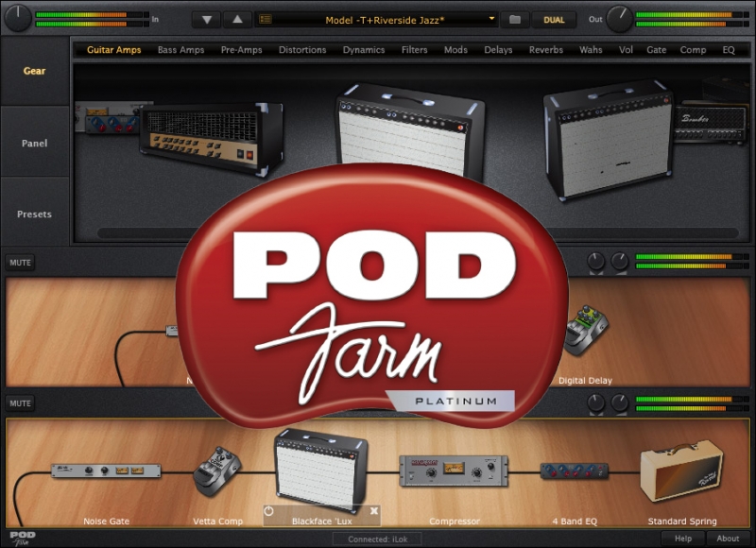756x548 pixels.
Task: Pick the center blackface combo amp
Action: [x=410, y=132]
